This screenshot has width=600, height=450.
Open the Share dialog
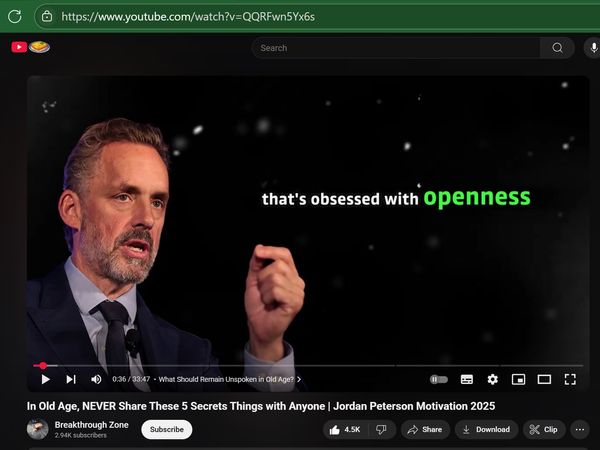tap(425, 429)
